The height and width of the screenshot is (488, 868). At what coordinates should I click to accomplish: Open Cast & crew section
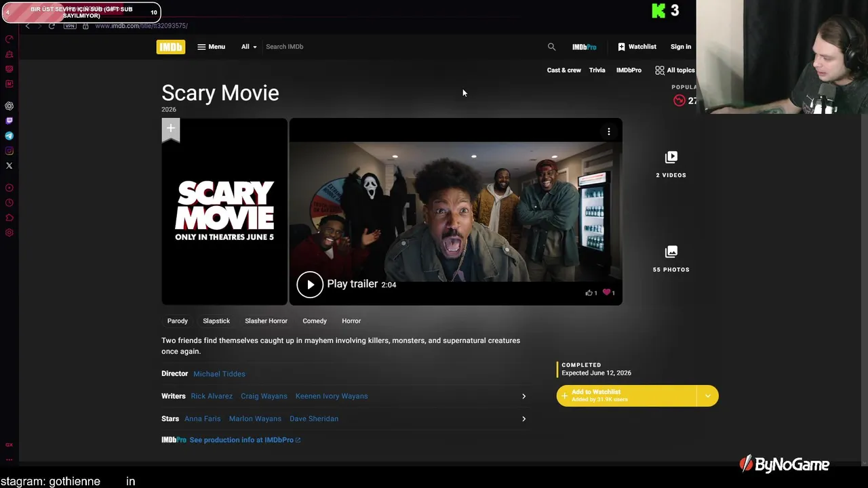[x=564, y=70]
